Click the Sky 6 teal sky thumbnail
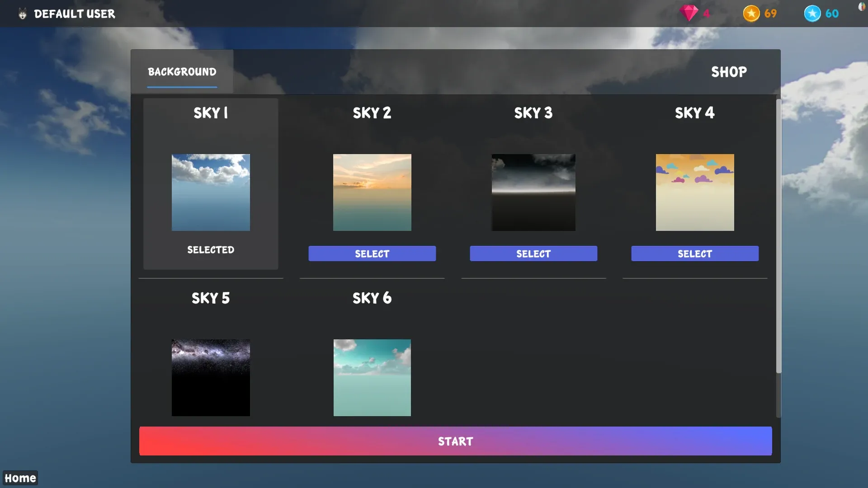 372,378
